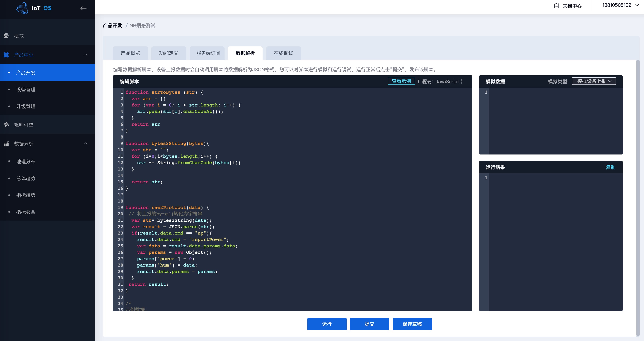Click the 规则引擎 icon in sidebar
Image resolution: width=644 pixels, height=341 pixels.
tap(6, 124)
